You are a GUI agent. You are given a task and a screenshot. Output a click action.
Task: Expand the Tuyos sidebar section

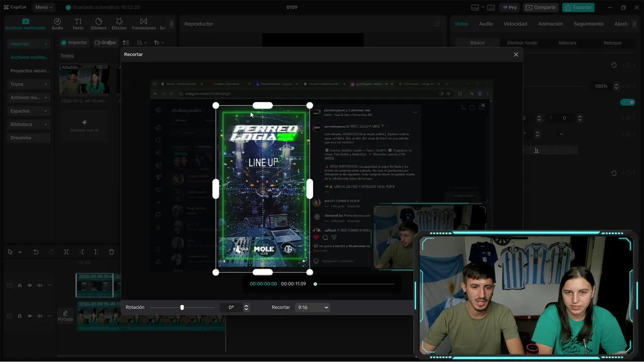click(30, 84)
